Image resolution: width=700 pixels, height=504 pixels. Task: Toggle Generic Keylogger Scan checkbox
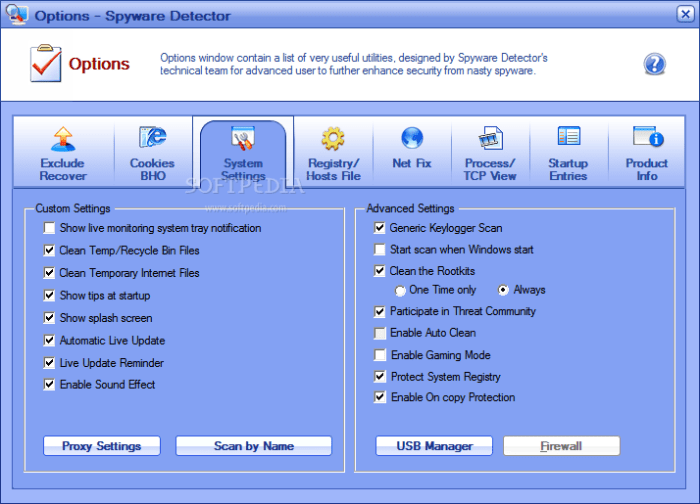pos(380,228)
